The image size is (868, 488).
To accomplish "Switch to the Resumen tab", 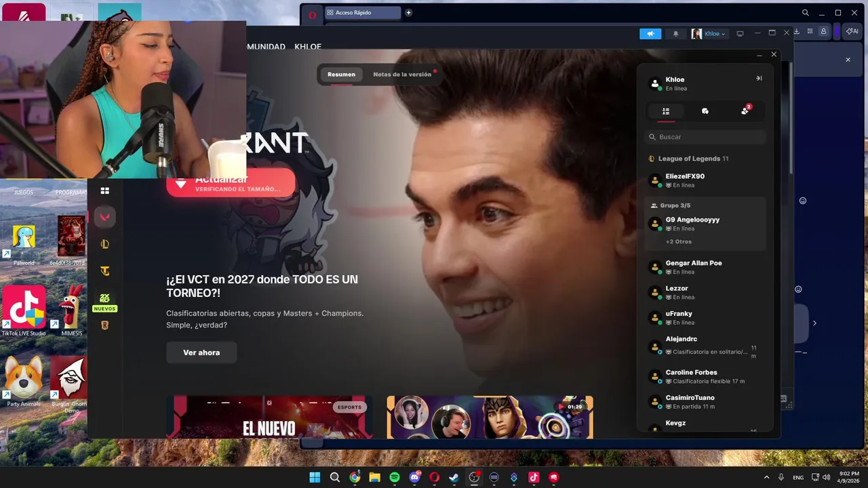I will click(x=341, y=75).
